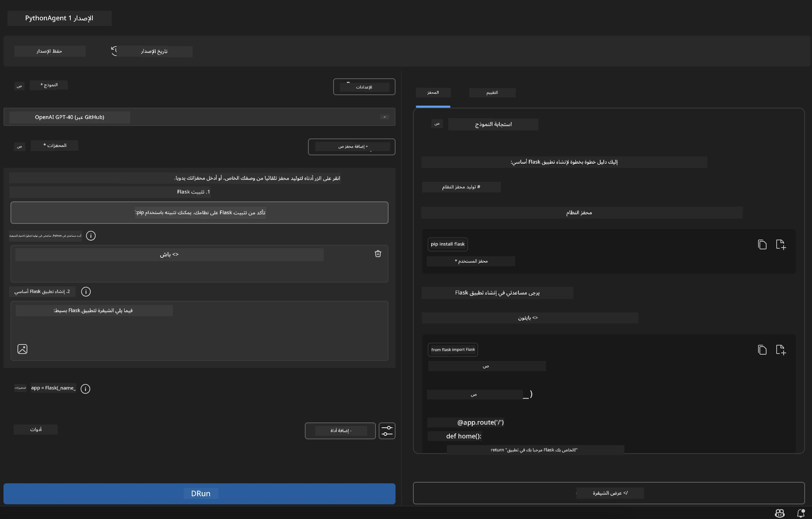This screenshot has height=519, width=812.
Task: Open the Copilot icon in the status bar
Action: click(x=780, y=513)
